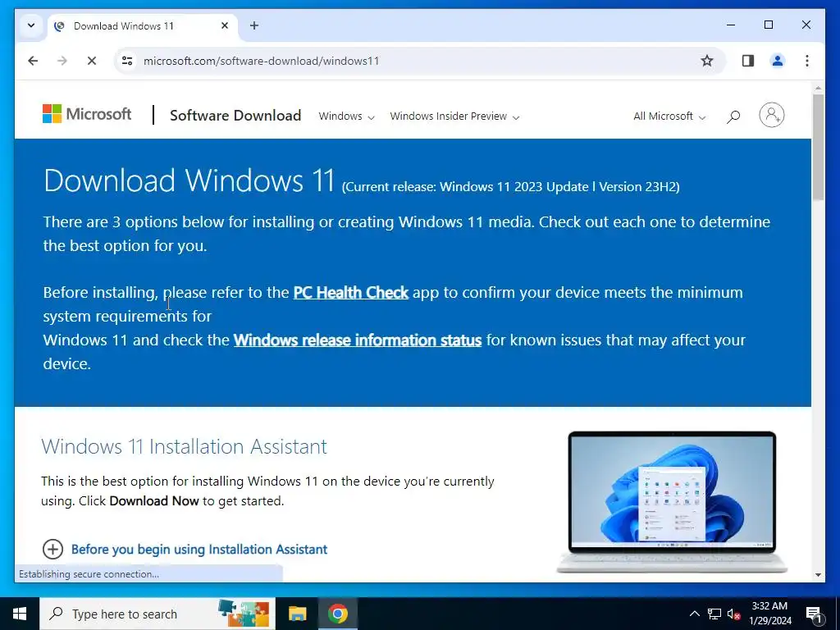Click the taskbar search box

tap(157, 614)
